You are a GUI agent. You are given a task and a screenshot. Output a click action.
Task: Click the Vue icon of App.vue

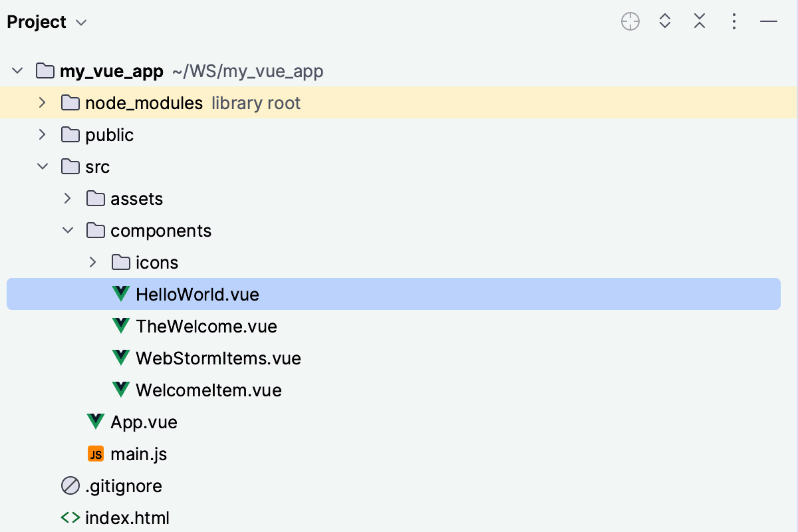[95, 422]
